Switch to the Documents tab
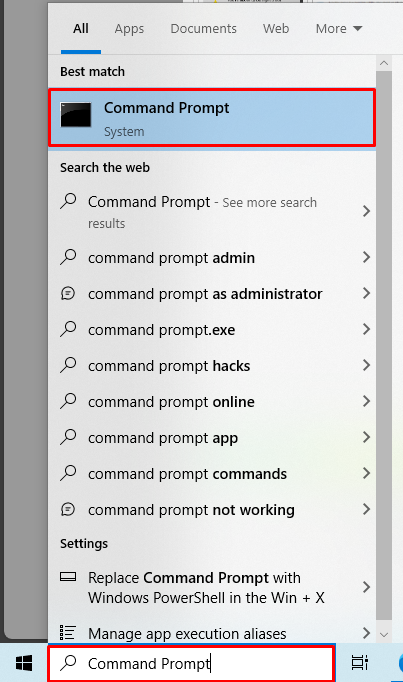 coord(203,29)
